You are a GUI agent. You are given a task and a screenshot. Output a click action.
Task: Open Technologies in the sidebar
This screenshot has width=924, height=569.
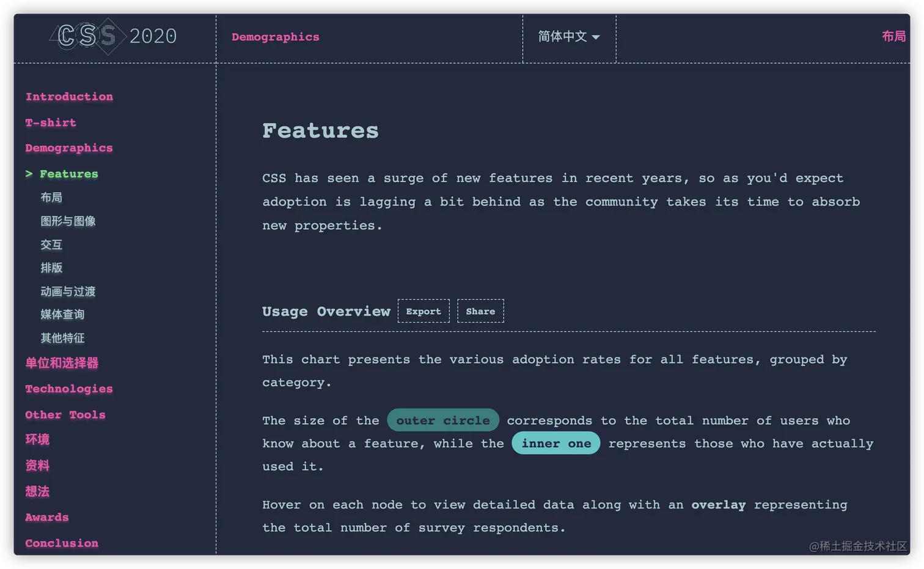[69, 389]
